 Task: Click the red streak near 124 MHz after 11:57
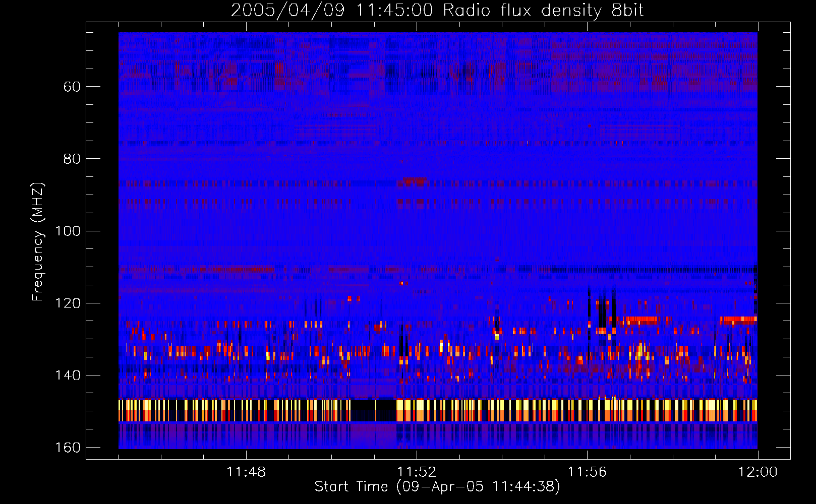click(x=641, y=320)
